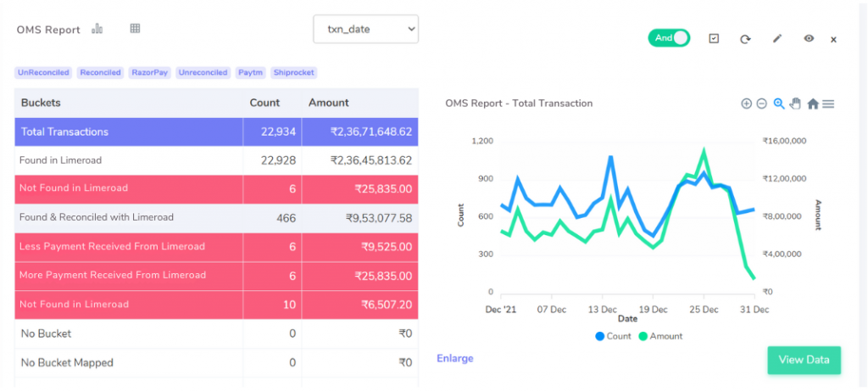Switch to bar chart view icon
Image resolution: width=868 pixels, height=392 pixels.
[x=97, y=29]
